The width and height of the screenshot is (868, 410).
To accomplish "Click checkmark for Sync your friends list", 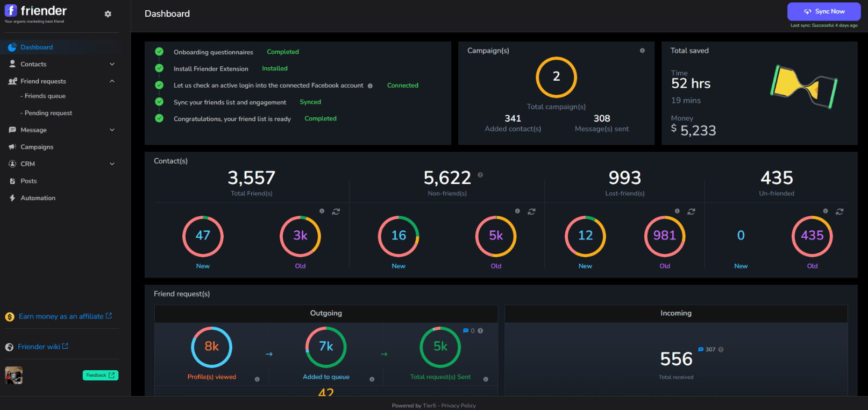I will [159, 102].
